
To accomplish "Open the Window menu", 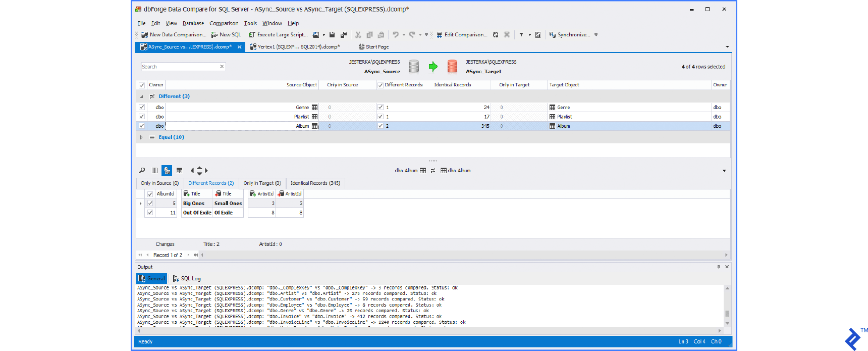I will coord(272,23).
